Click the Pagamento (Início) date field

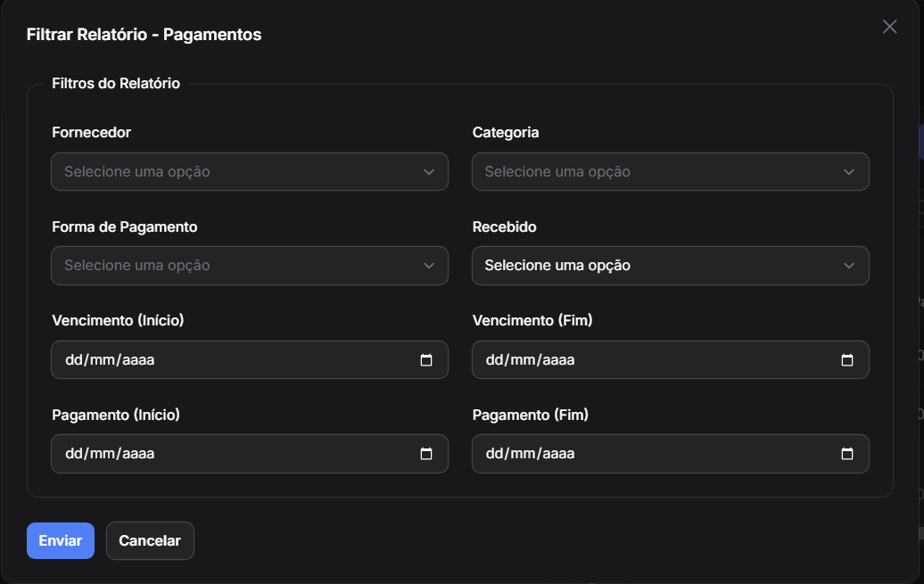(249, 454)
